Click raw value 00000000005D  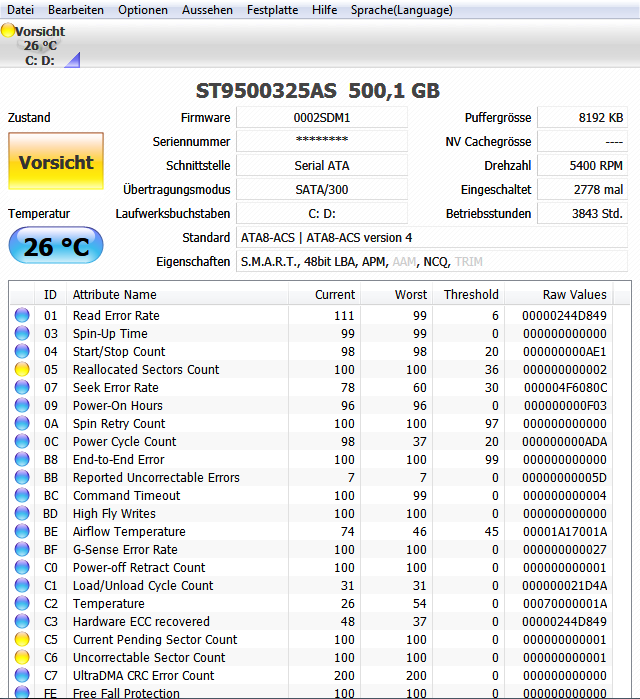[564, 477]
